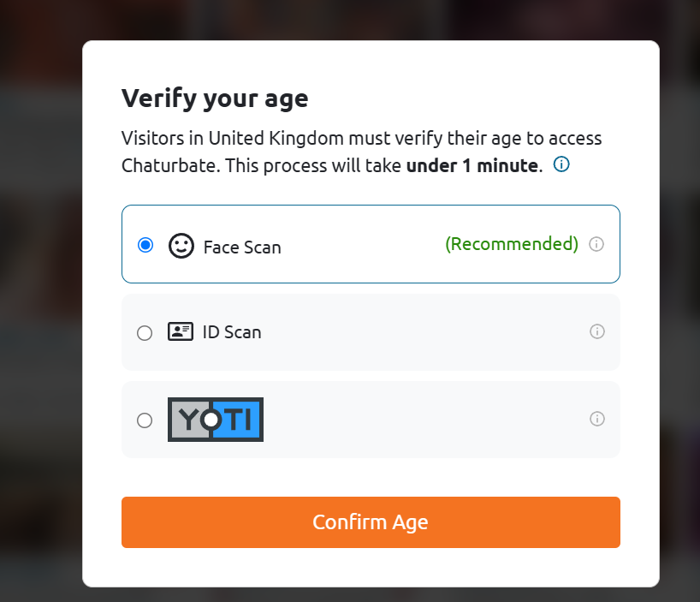Click the ID card icon

click(181, 331)
